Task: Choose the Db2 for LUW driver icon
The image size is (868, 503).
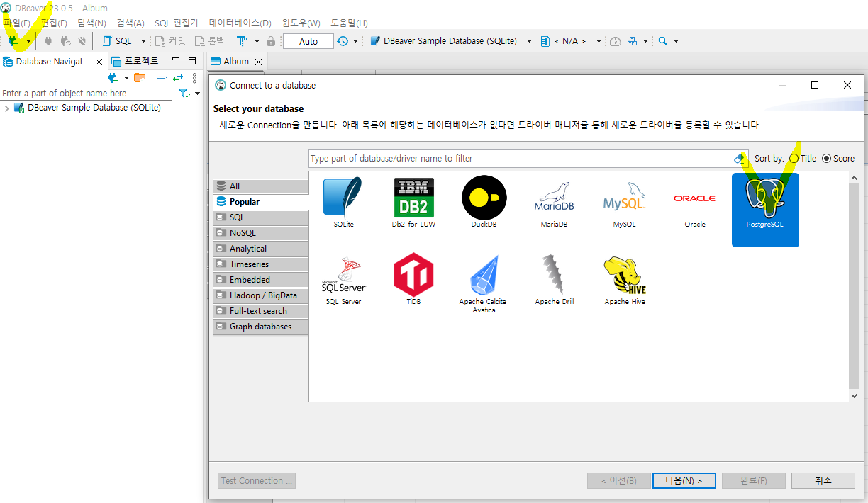Action: [x=413, y=203]
